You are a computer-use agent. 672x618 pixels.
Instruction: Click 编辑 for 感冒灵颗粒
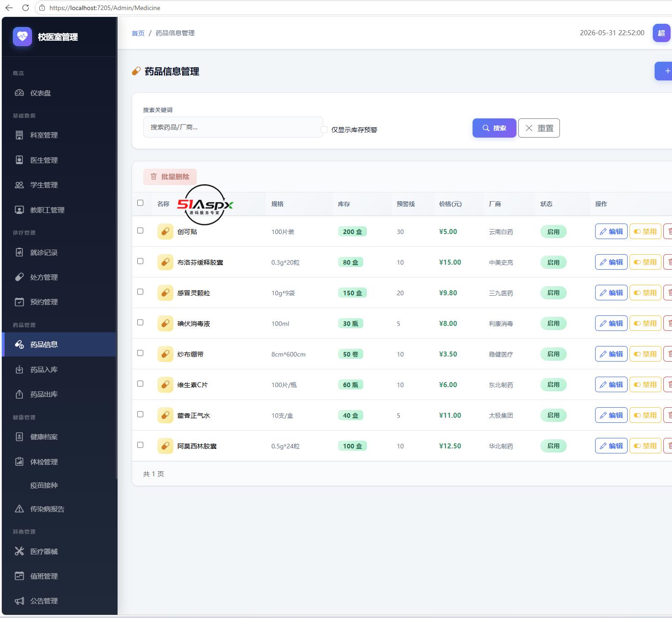click(x=611, y=293)
